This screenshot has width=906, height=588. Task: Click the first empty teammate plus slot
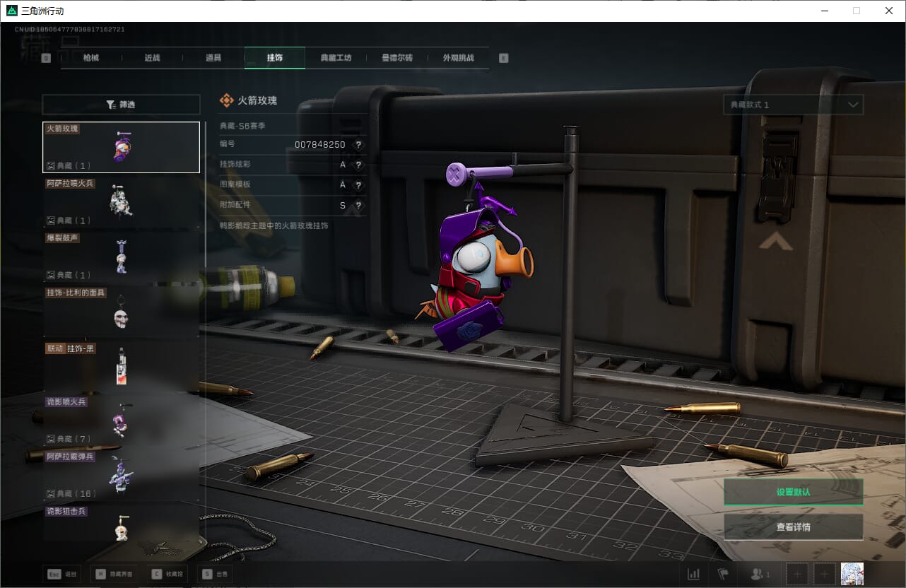click(x=797, y=575)
